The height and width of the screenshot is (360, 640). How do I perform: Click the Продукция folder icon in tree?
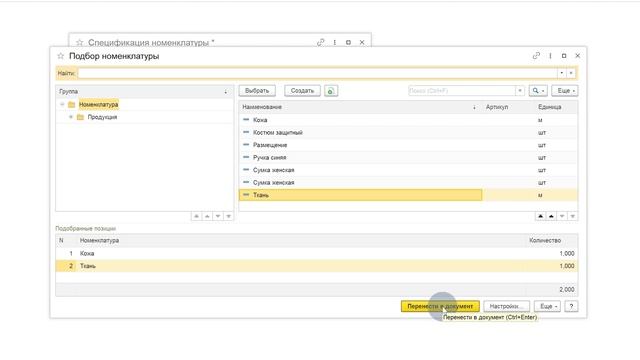80,117
